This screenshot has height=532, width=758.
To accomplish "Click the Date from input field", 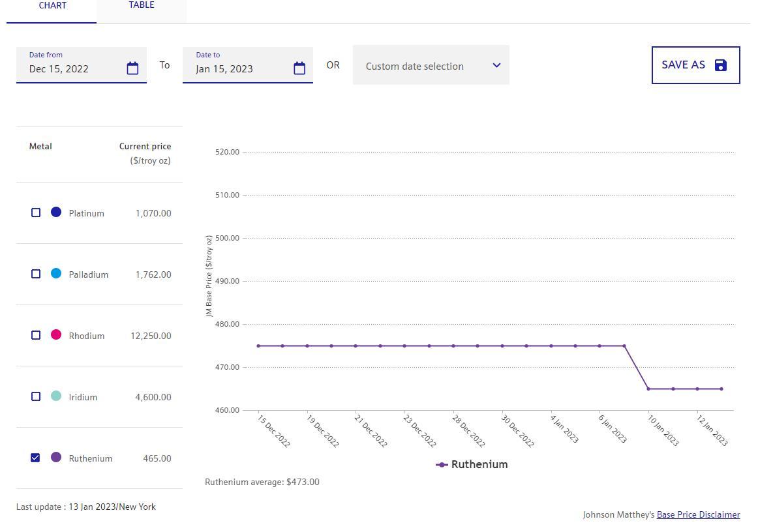I will click(x=72, y=68).
